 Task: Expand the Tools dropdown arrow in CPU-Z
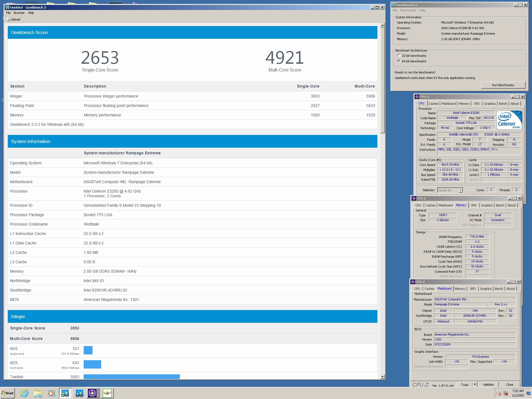(x=475, y=385)
